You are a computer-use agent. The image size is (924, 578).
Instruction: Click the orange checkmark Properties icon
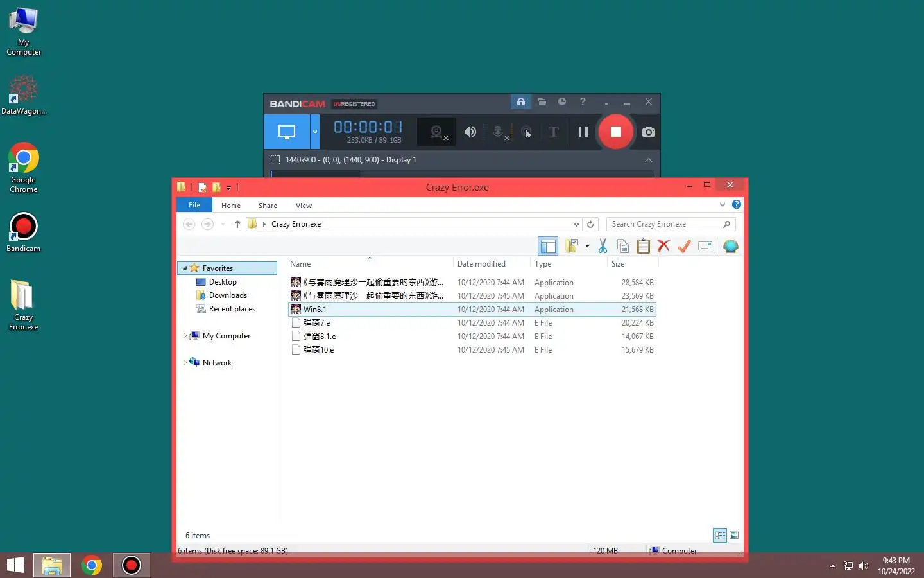click(x=684, y=246)
